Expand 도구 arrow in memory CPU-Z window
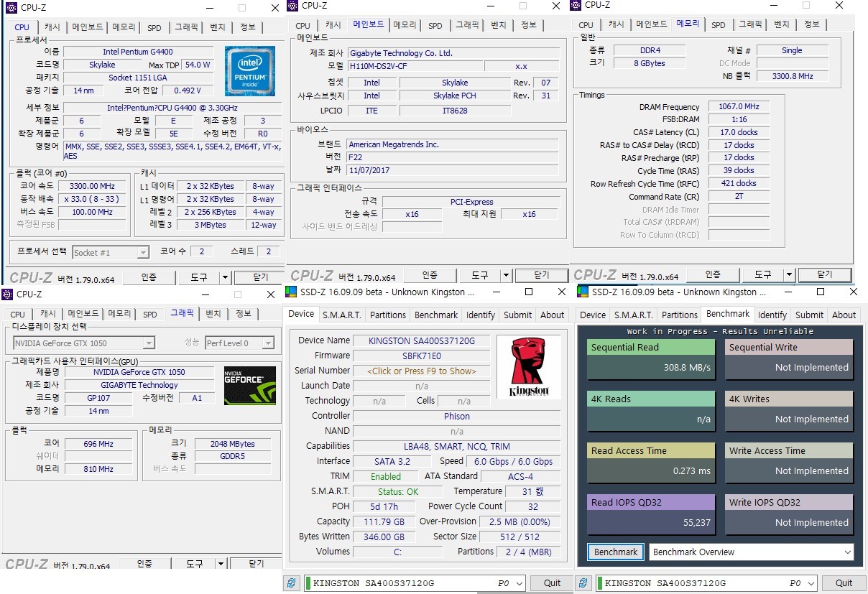Image resolution: width=868 pixels, height=594 pixels. pos(791,275)
